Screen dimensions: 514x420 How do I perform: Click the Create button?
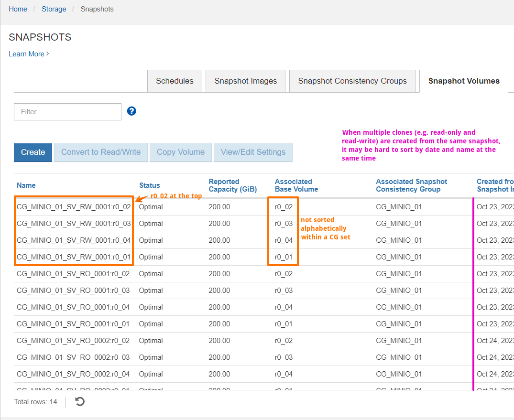(x=33, y=152)
